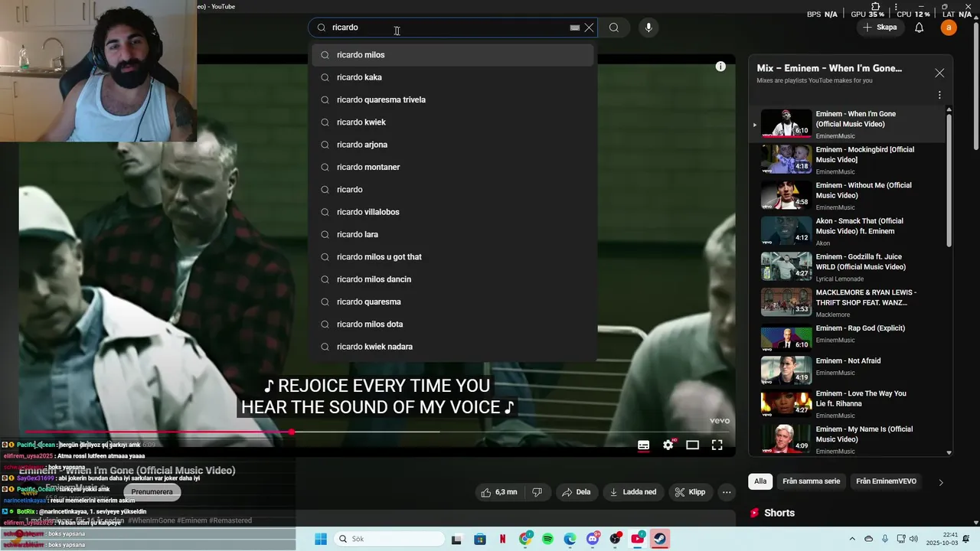Play "Eminem - Love The Way You Lie"
The width and height of the screenshot is (980, 551).
click(x=848, y=403)
